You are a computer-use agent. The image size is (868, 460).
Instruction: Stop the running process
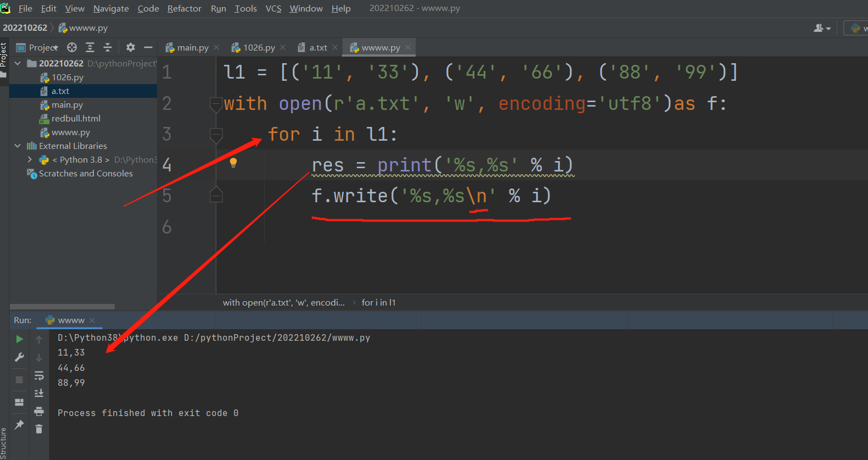click(x=20, y=380)
